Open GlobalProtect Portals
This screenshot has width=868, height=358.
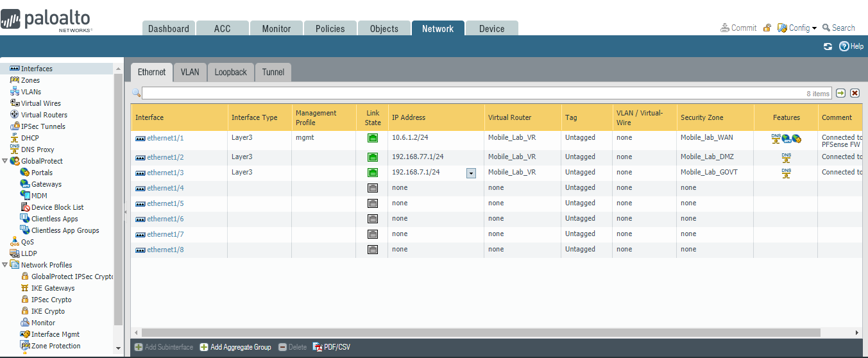[x=42, y=173]
